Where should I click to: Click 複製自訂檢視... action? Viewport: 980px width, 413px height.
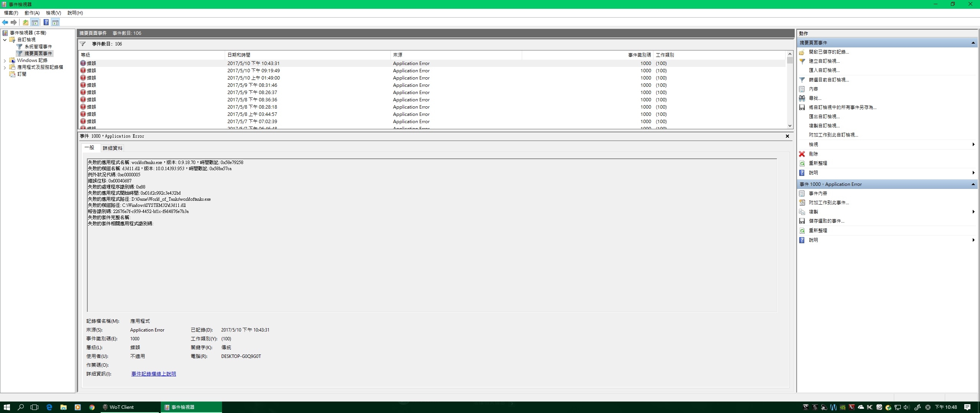coord(824,126)
